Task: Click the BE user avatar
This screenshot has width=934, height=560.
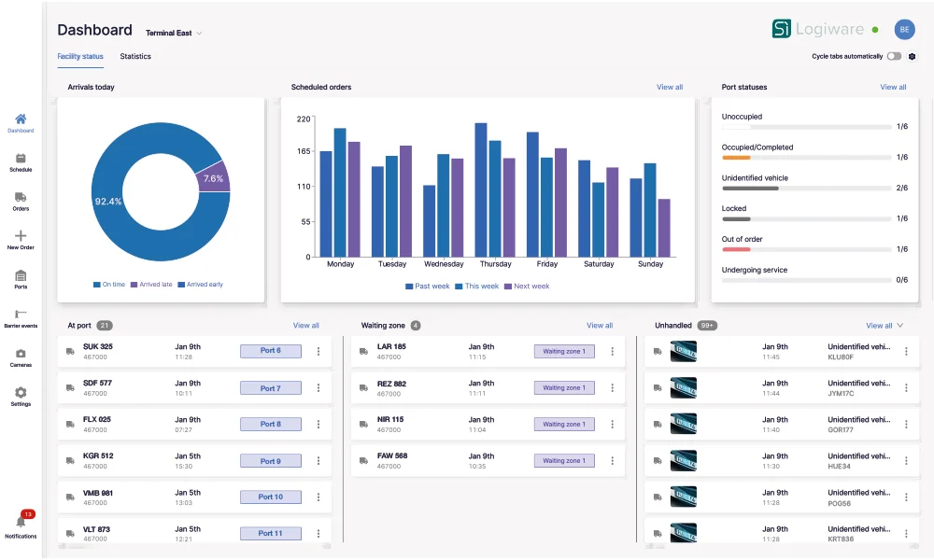Action: 904,30
